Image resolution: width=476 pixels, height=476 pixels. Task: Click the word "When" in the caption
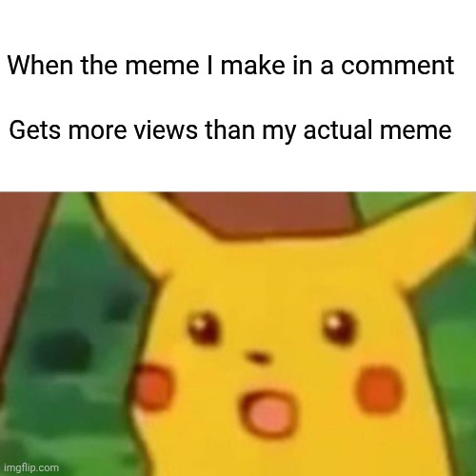40,65
